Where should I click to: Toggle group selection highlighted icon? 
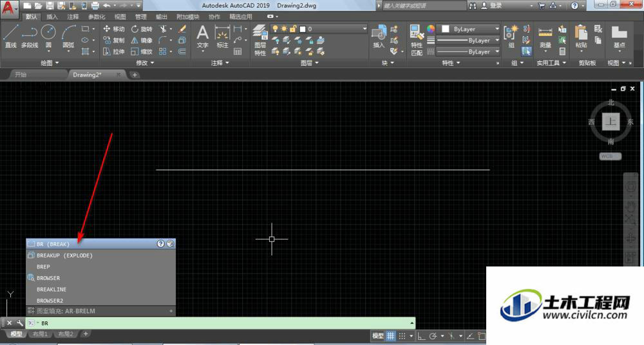point(526,51)
